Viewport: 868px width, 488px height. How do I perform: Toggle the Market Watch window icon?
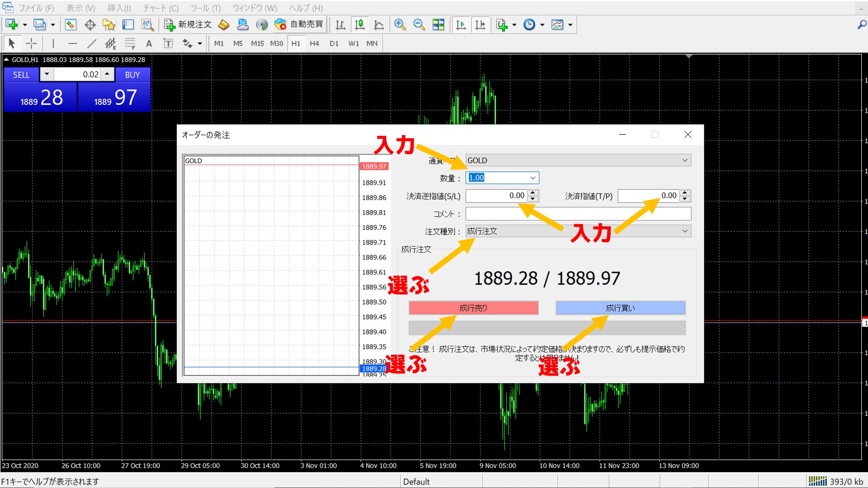(71, 24)
